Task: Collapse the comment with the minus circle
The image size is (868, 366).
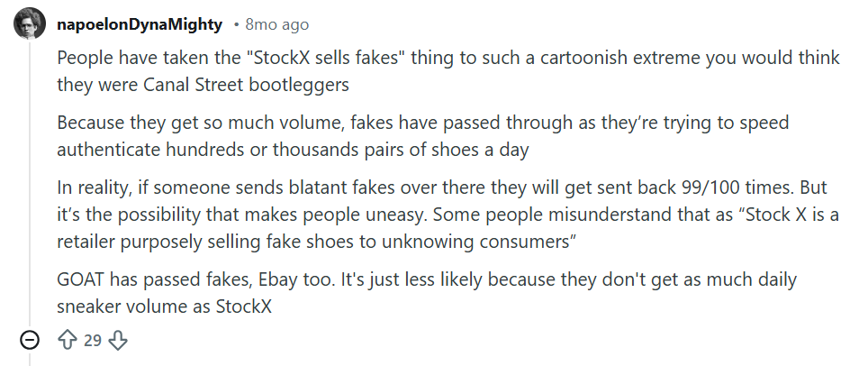Action: point(30,340)
